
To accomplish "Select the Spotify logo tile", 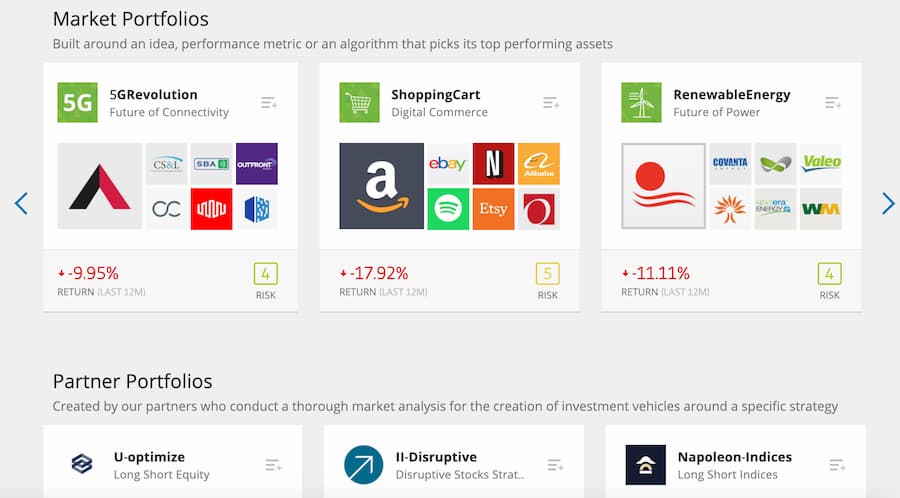I will 448,209.
